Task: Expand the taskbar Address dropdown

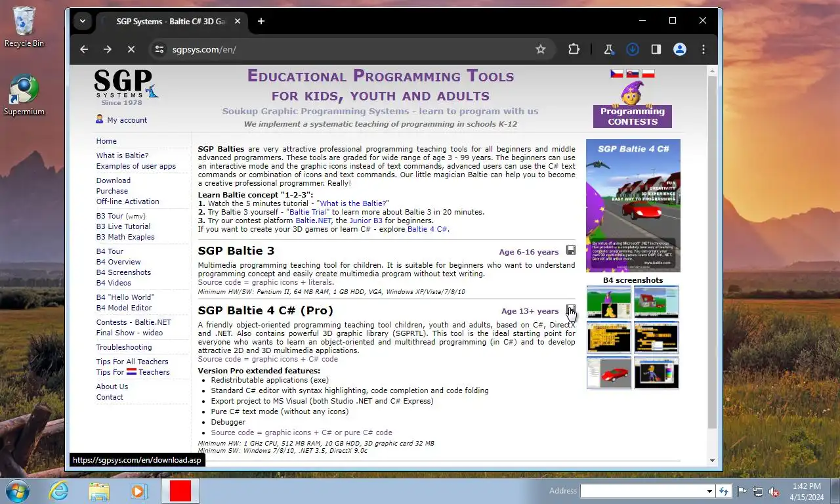Action: pos(709,491)
